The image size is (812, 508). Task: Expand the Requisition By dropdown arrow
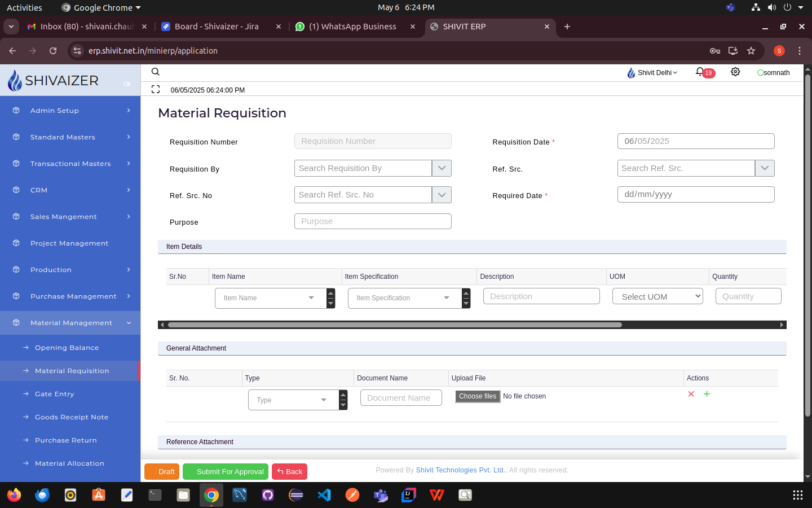[442, 168]
